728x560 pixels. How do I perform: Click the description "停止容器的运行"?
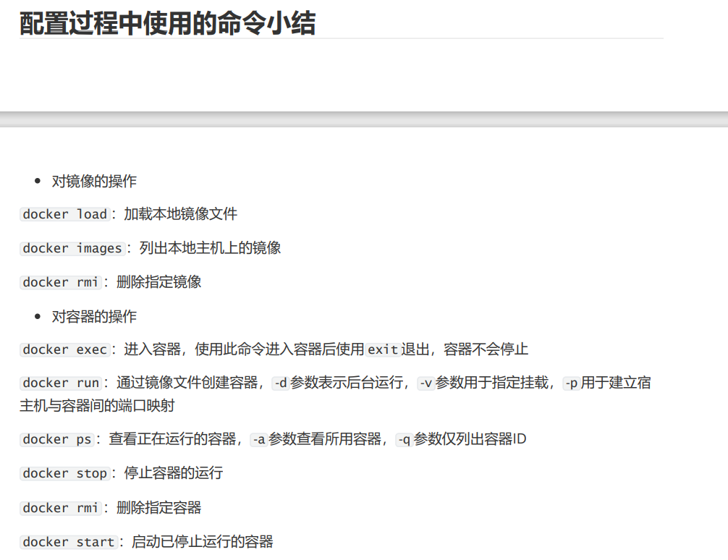click(174, 473)
